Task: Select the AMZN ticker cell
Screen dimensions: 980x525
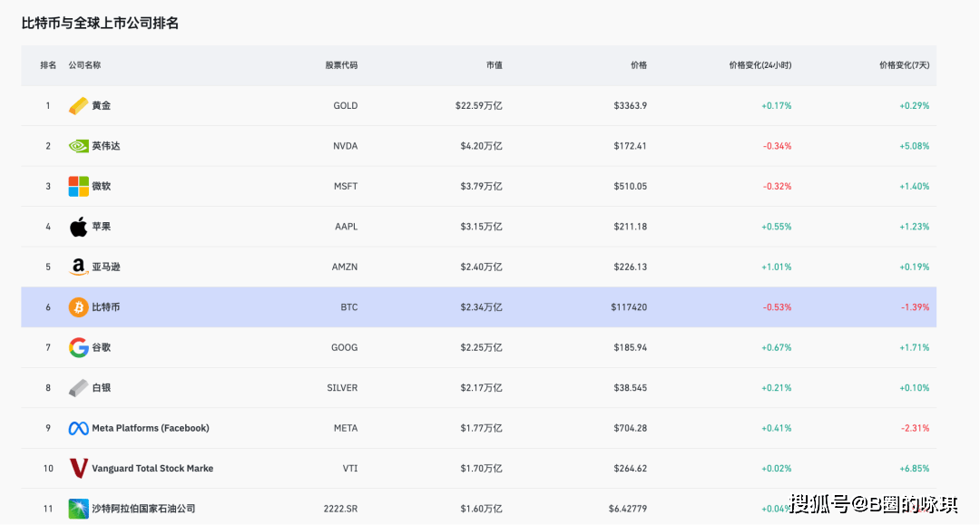Action: (x=345, y=267)
